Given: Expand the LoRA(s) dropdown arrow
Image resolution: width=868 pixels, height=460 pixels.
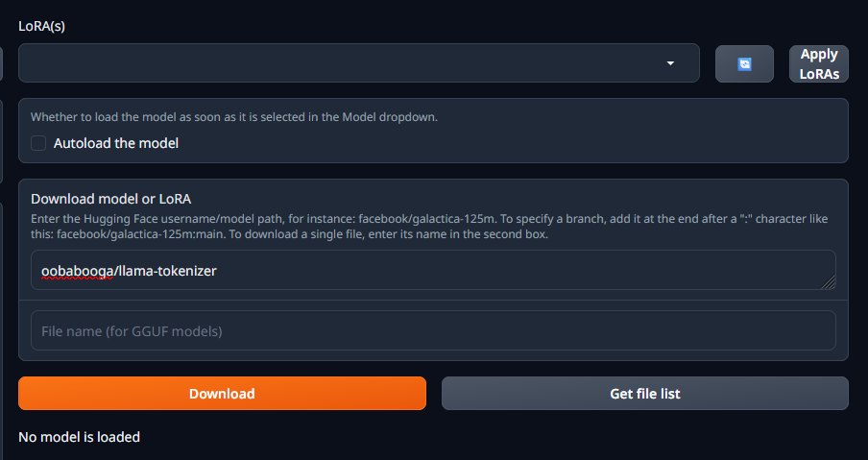Looking at the screenshot, I should [x=670, y=63].
